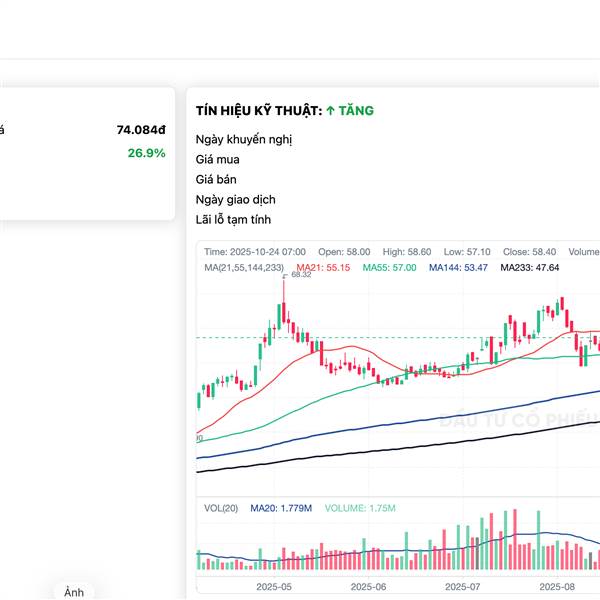Click the Lãi lỗ tạm tính label
Image resolution: width=600 pixels, height=600 pixels.
click(x=233, y=220)
